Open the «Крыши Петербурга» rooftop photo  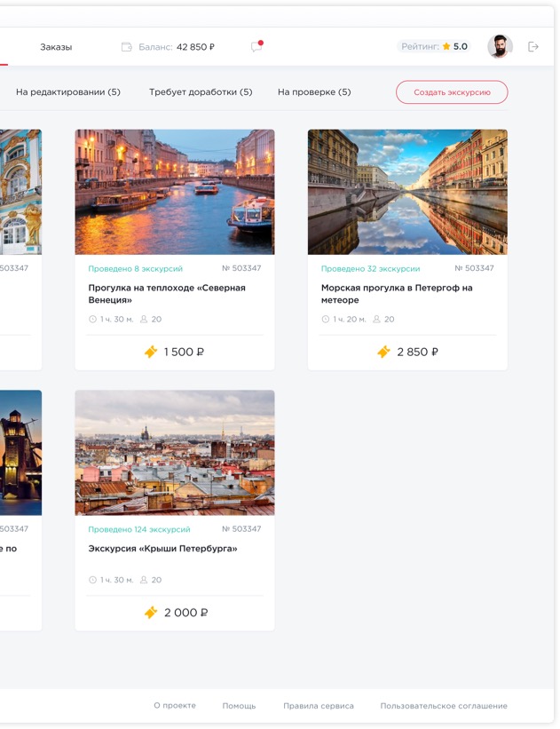[175, 453]
